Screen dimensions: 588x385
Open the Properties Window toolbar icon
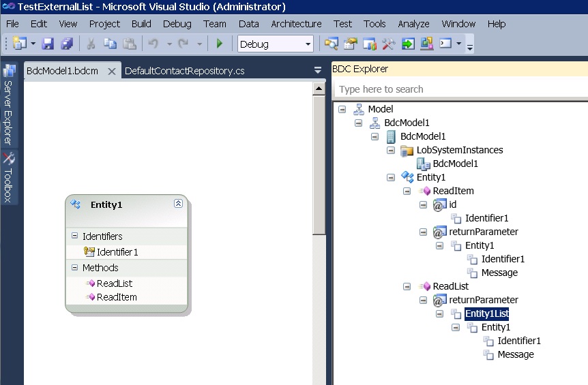coord(350,44)
